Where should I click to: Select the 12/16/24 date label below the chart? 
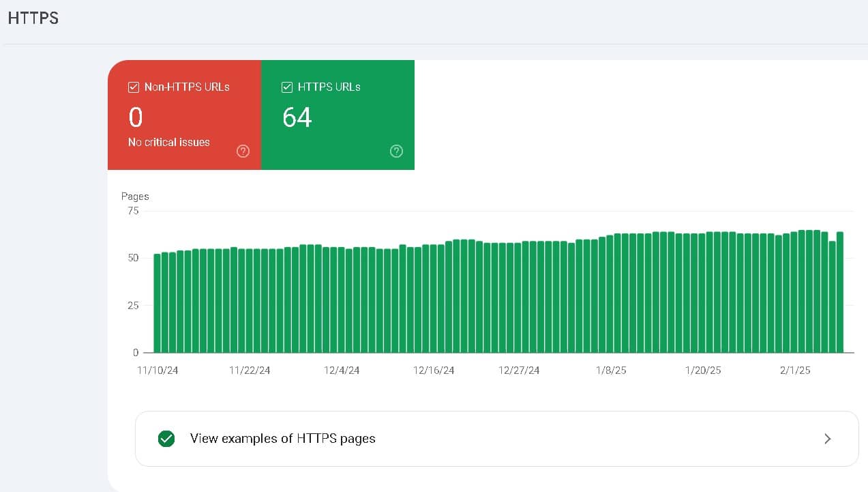(x=433, y=370)
